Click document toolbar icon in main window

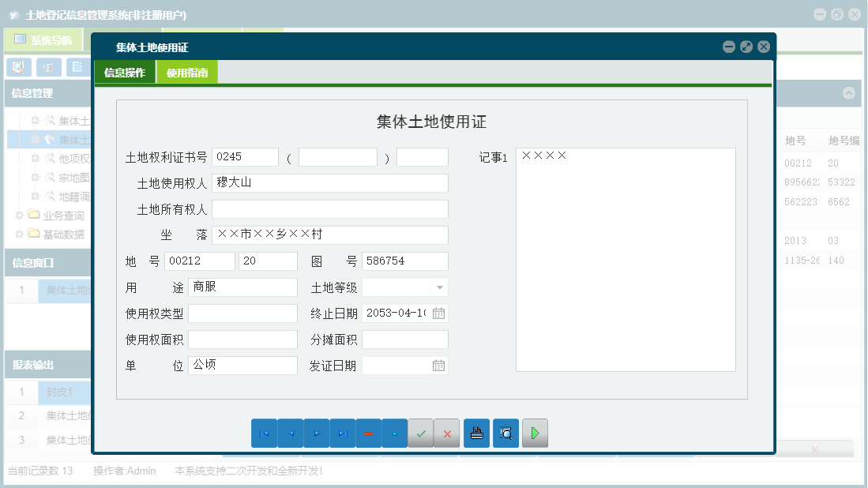pyautogui.click(x=78, y=67)
